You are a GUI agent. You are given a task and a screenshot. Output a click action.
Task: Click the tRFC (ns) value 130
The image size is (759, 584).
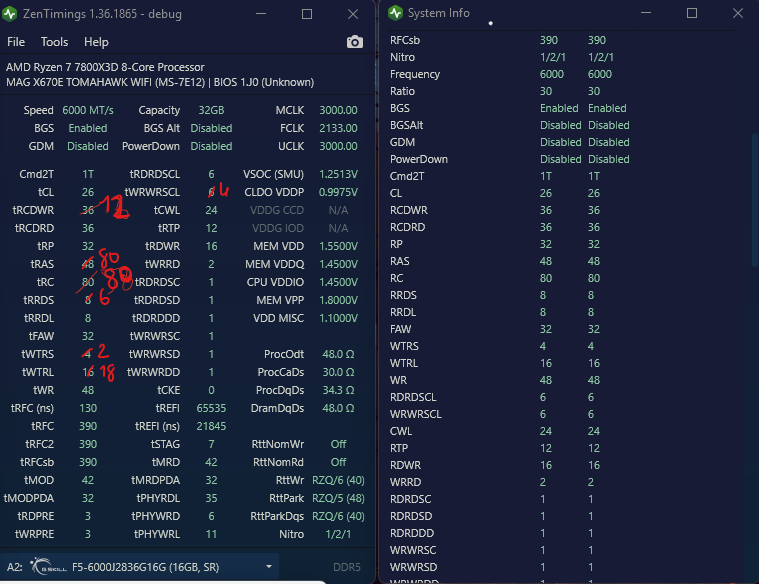[88, 408]
